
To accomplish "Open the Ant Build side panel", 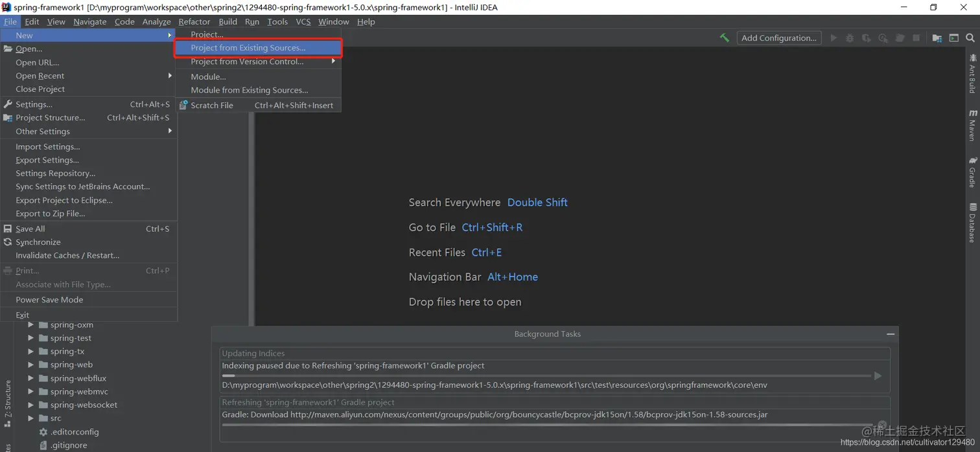I will click(x=972, y=73).
